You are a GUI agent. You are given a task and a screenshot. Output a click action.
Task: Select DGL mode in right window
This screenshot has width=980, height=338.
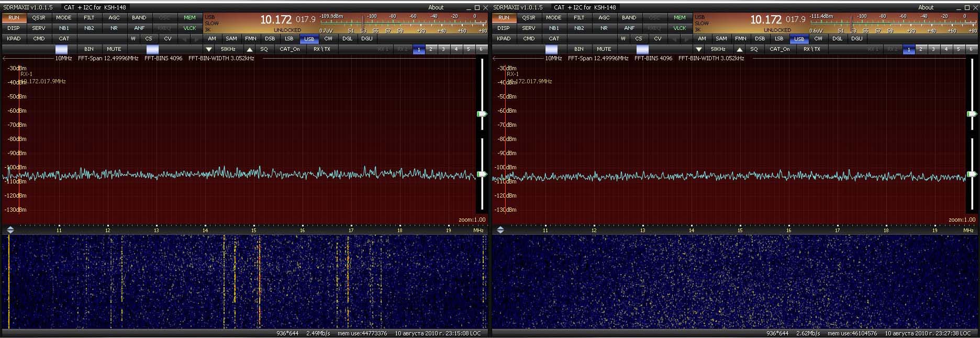[838, 39]
